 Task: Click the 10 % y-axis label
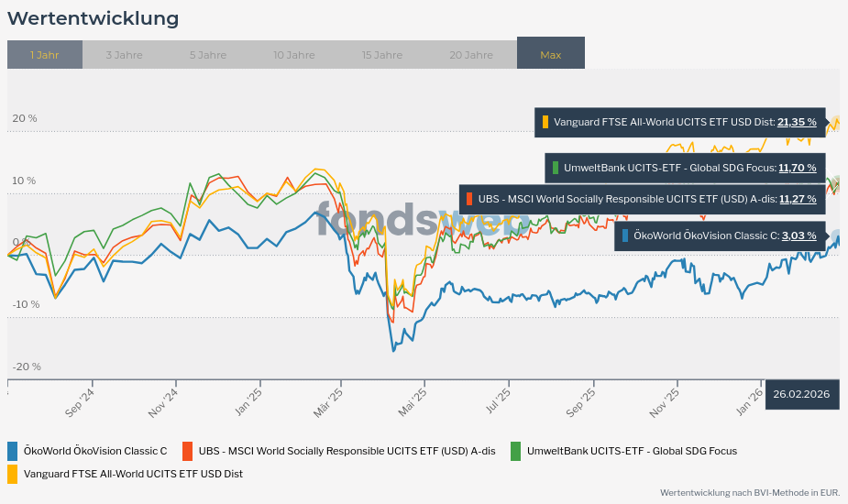click(x=24, y=181)
